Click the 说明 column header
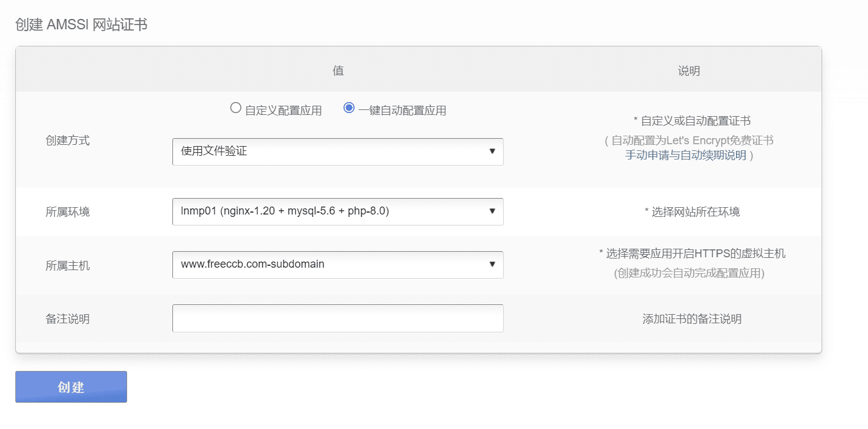Screen dimensions: 868x429 [689, 70]
